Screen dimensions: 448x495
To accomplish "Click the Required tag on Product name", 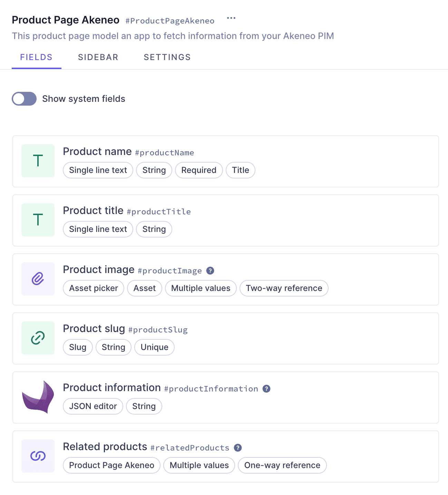I will pyautogui.click(x=199, y=170).
